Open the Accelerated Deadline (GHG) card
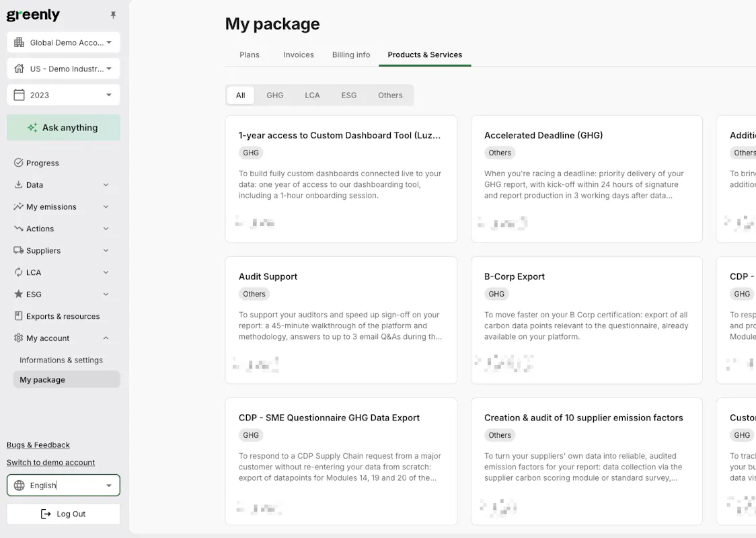Viewport: 756px width, 538px height. (x=587, y=179)
